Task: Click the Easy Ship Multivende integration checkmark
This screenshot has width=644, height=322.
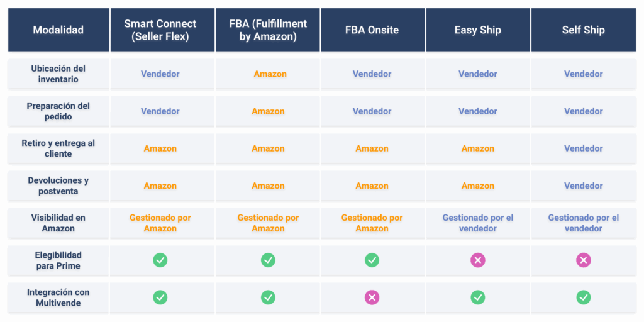Action: (478, 297)
